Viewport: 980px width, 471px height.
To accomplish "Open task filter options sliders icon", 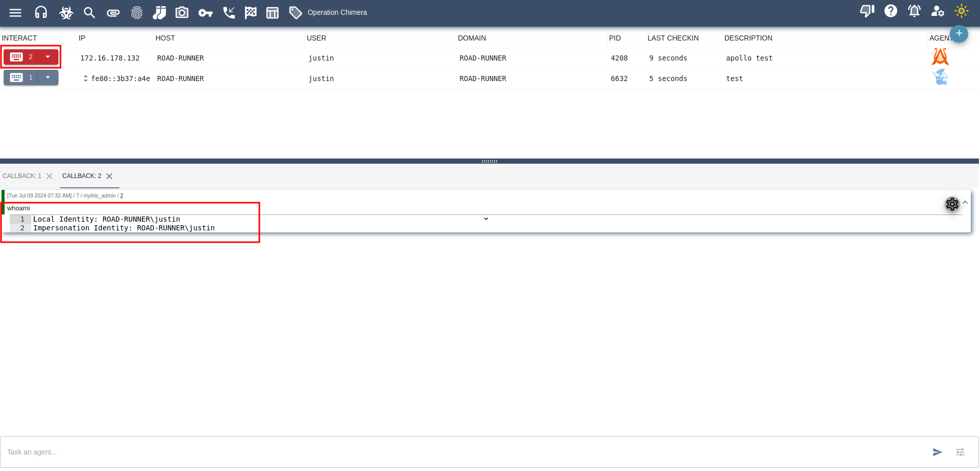I will (960, 452).
